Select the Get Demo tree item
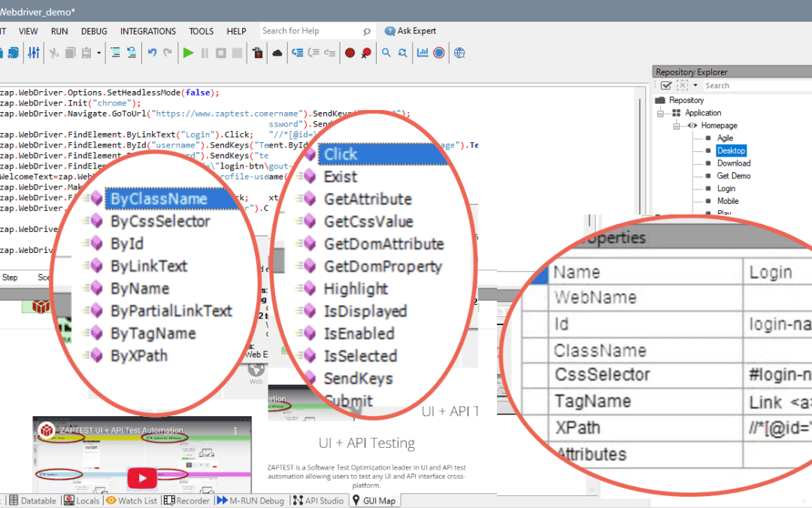This screenshot has height=508, width=812. pos(733,175)
